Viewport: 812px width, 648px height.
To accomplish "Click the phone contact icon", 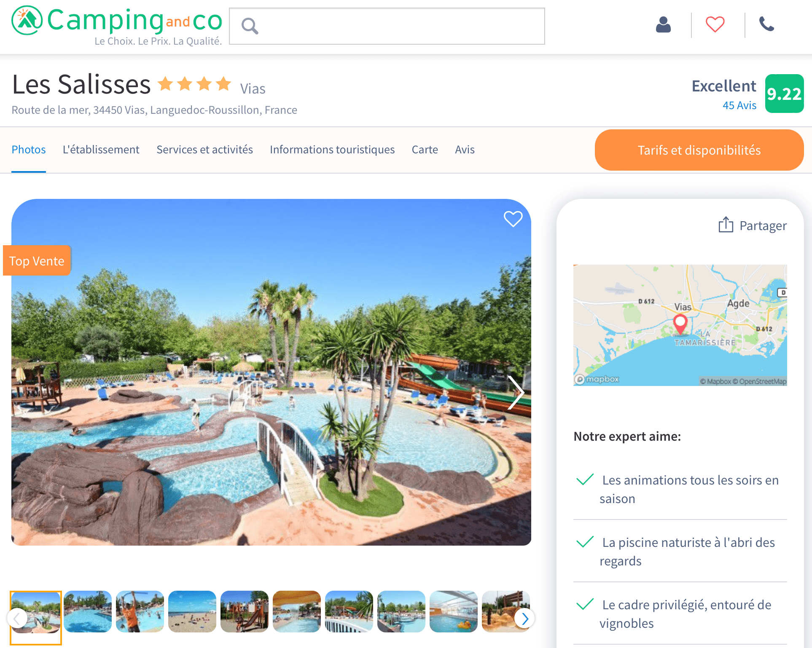I will coord(766,24).
